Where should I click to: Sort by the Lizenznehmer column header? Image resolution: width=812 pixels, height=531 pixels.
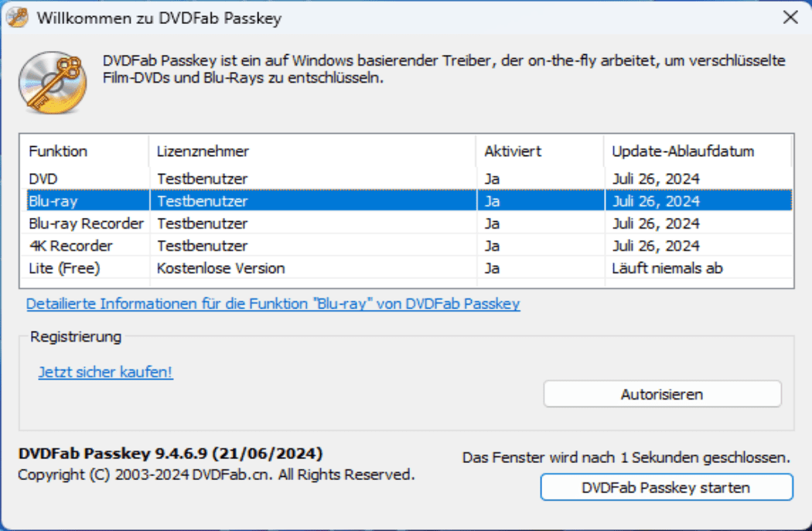312,151
